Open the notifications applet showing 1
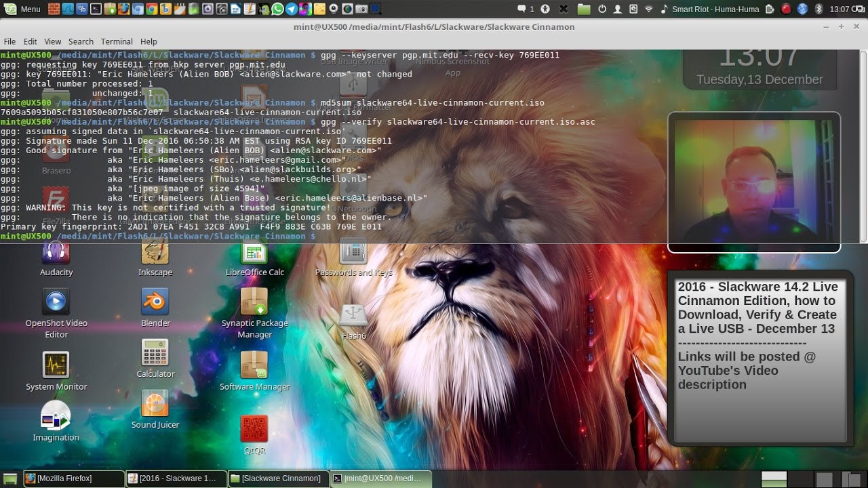Screen dimensions: 868x488 (526, 9)
